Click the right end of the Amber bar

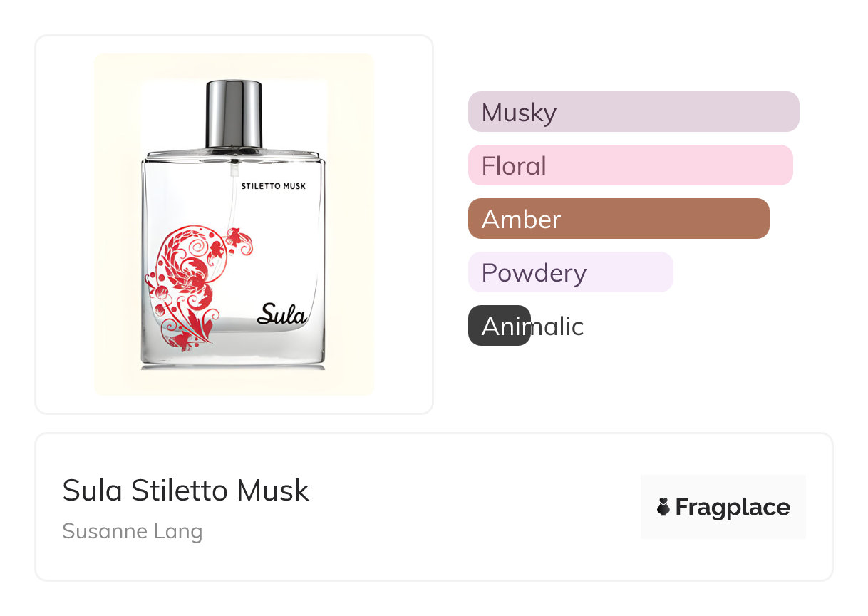click(760, 219)
